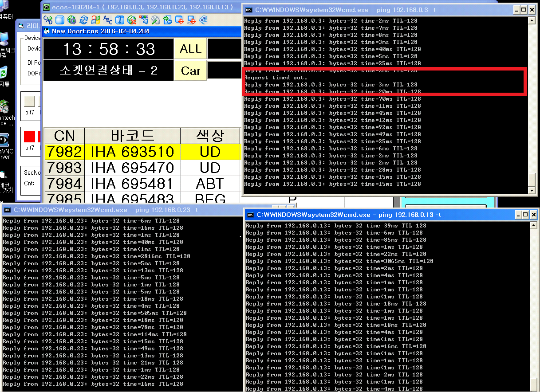Choose the select full desktop icon
Screen dimensions: 540x392
192,20
